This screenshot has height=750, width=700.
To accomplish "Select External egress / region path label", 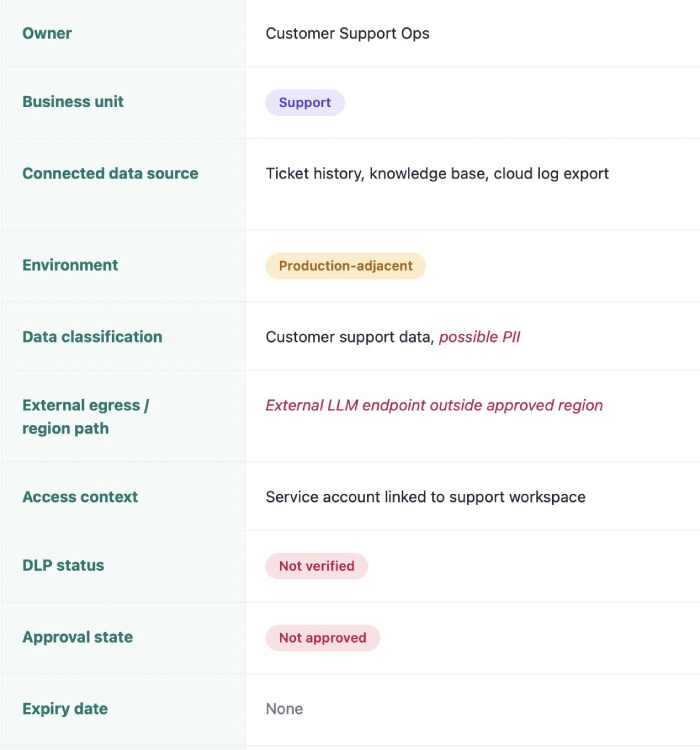I will [86, 417].
